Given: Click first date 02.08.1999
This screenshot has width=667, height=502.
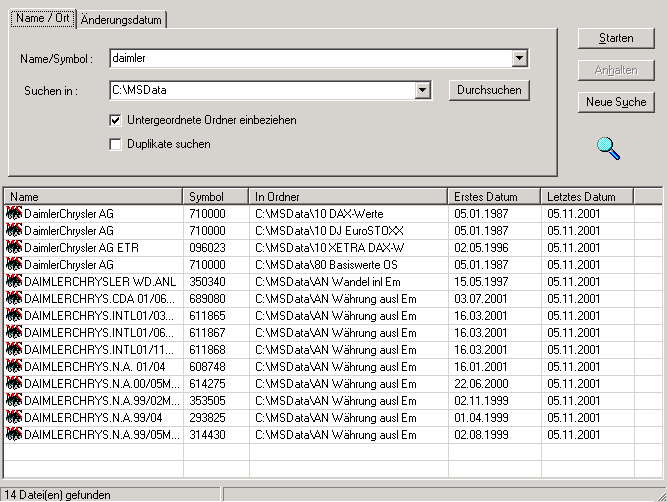Looking at the screenshot, I should click(481, 435).
